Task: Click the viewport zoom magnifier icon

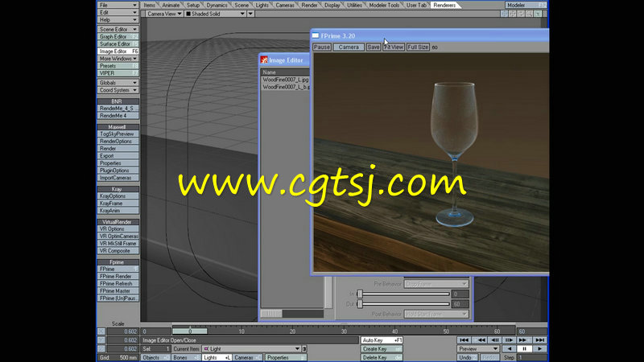Action: click(x=530, y=14)
